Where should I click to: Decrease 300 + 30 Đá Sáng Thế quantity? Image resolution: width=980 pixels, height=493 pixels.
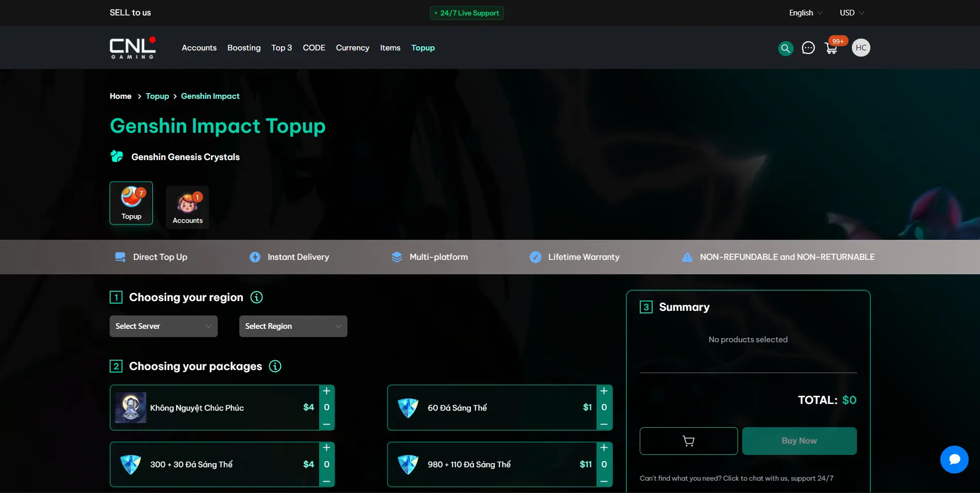pos(326,482)
